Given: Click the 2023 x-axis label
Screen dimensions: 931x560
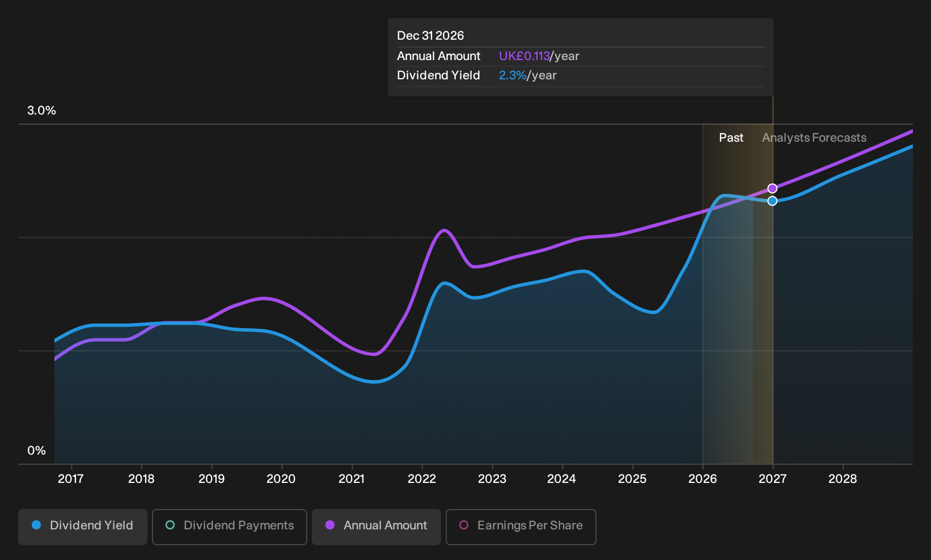Looking at the screenshot, I should pyautogui.click(x=492, y=479).
